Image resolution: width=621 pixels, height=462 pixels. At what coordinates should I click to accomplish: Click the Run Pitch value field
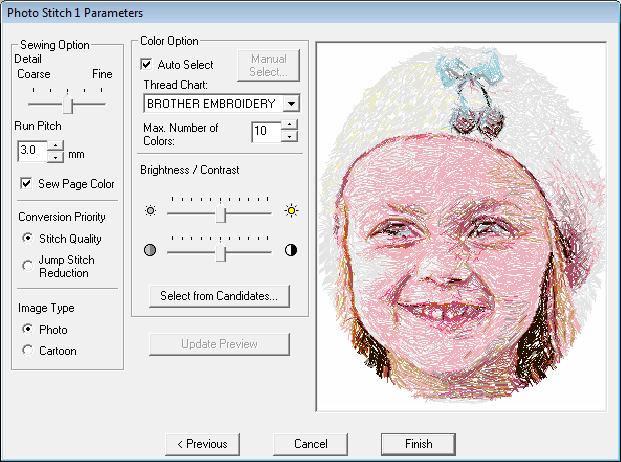32,151
